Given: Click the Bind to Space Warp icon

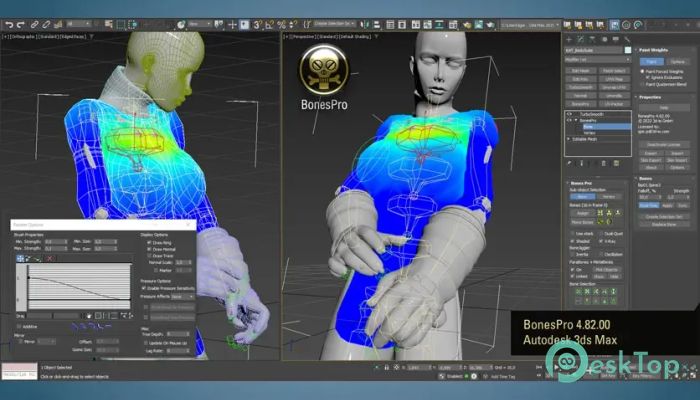Looking at the screenshot, I should (x=57, y=25).
